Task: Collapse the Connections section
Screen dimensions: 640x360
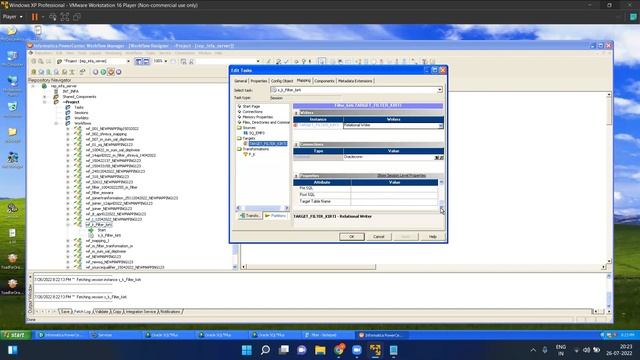Action: click(296, 144)
